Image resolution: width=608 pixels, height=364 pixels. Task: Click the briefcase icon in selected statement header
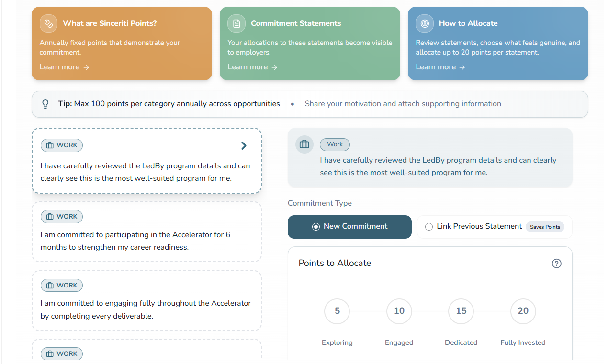coord(304,144)
